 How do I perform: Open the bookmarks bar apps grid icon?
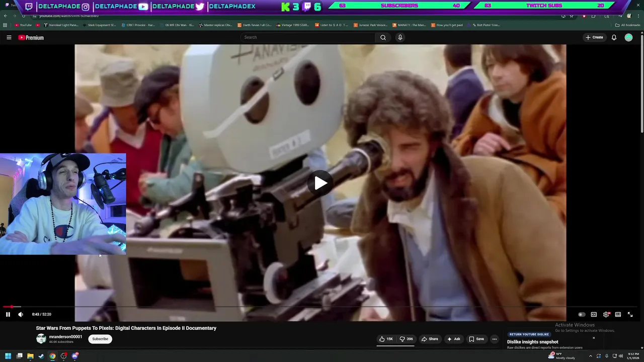(5, 25)
